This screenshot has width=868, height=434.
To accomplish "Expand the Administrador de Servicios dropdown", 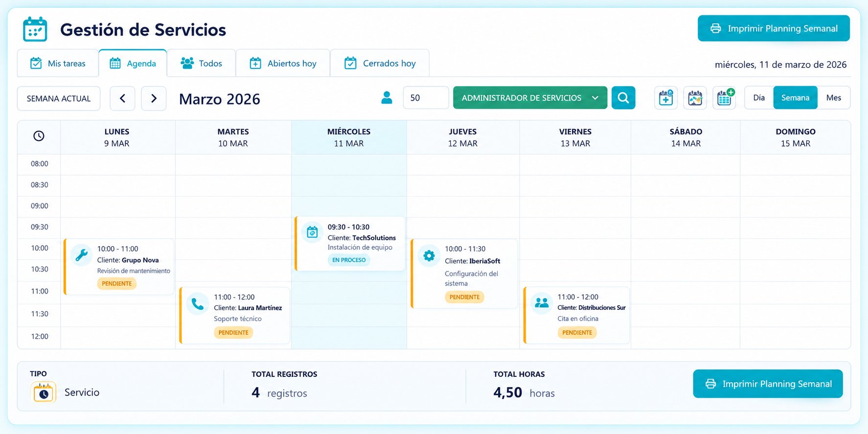I will click(x=530, y=98).
